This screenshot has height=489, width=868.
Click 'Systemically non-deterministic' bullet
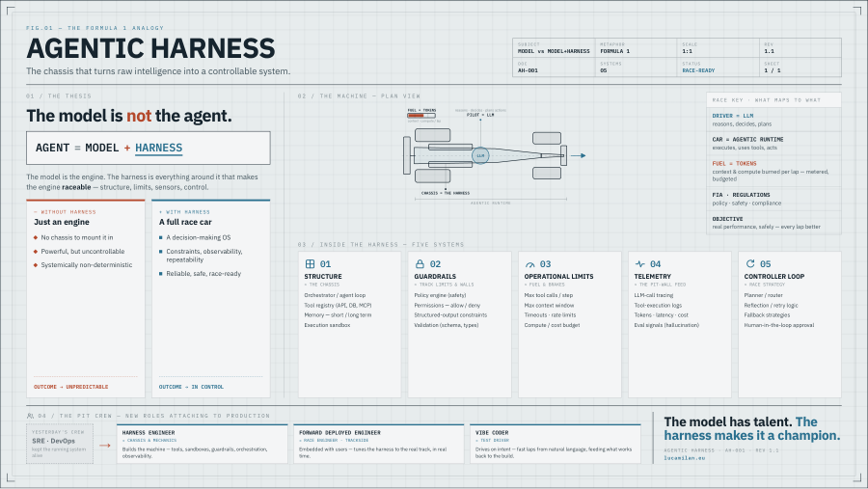(x=87, y=265)
